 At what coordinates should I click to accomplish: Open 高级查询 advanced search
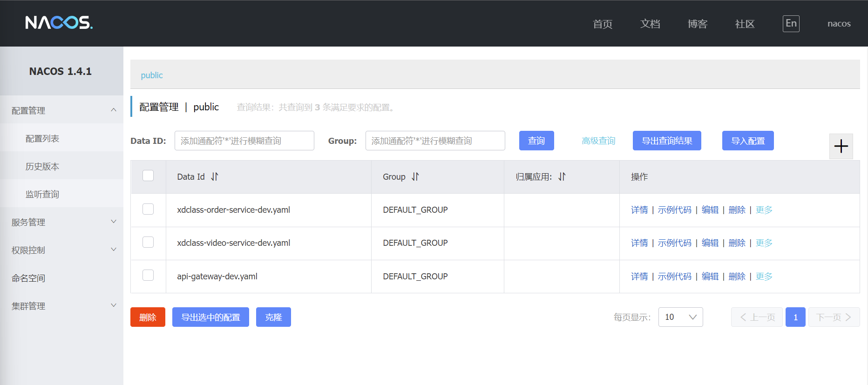click(598, 141)
